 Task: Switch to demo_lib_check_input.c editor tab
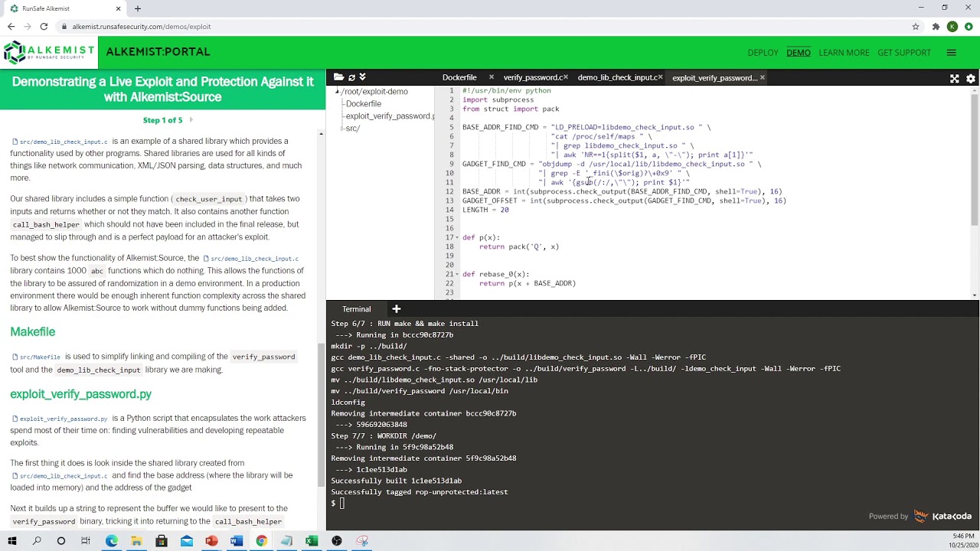coord(617,77)
